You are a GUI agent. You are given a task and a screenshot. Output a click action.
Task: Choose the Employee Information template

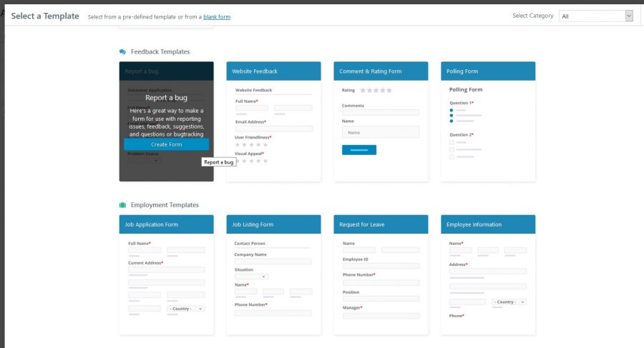tap(488, 274)
